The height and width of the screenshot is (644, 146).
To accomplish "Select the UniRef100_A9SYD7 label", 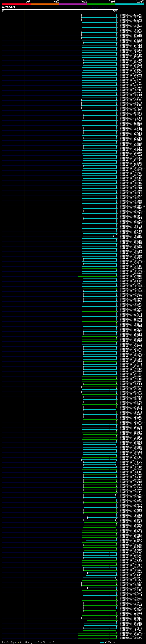I will pyautogui.click(x=131, y=273).
